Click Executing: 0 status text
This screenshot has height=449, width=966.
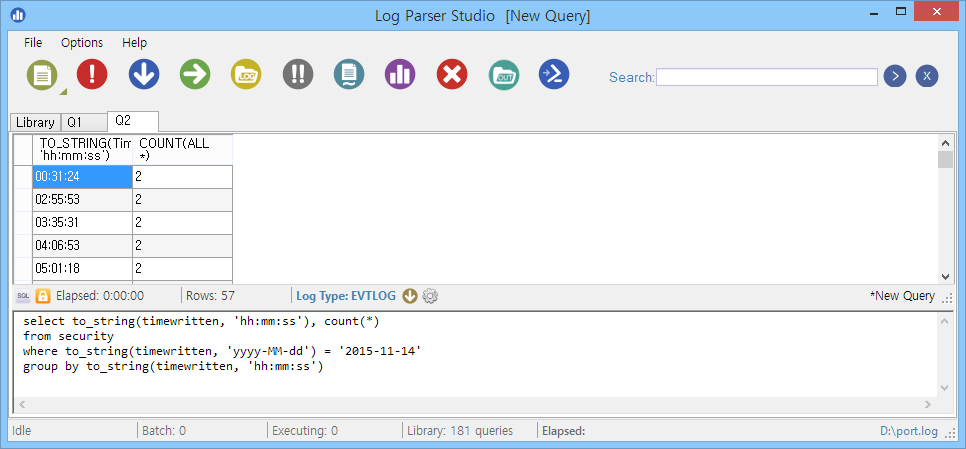click(x=304, y=431)
